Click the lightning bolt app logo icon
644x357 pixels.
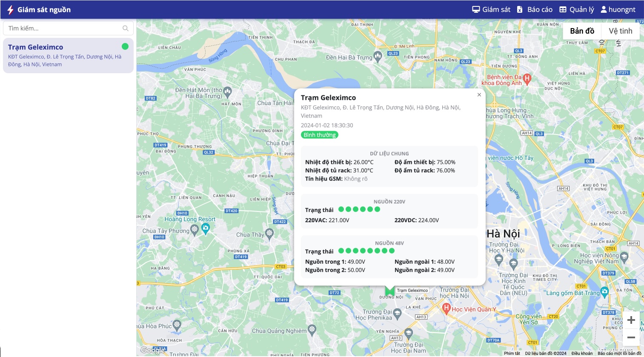tap(10, 9)
